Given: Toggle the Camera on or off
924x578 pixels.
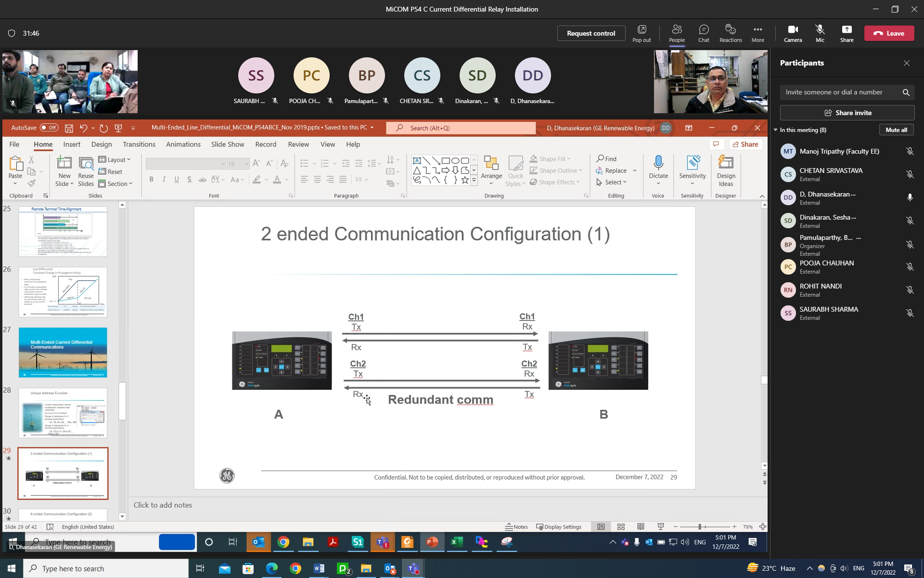Looking at the screenshot, I should [x=793, y=33].
